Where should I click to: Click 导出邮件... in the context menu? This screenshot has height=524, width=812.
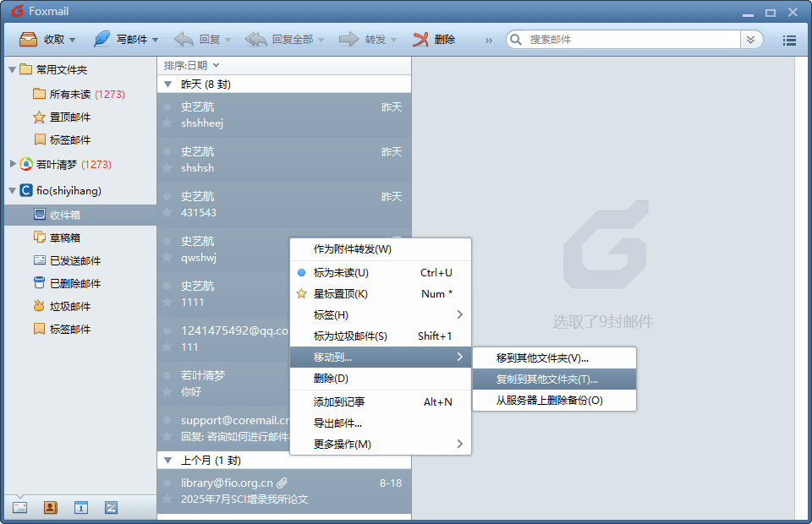coord(337,423)
